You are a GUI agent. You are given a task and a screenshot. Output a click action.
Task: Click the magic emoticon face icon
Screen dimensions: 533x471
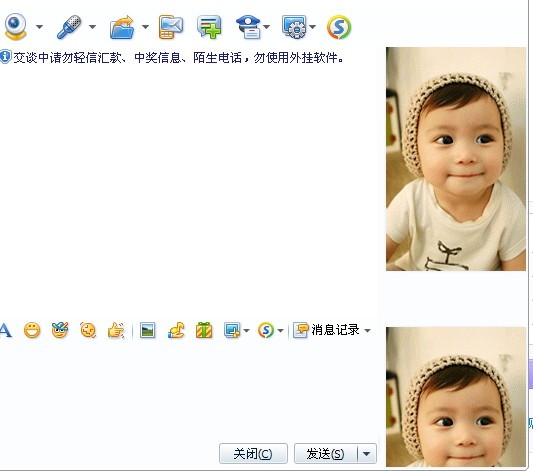pyautogui.click(x=60, y=330)
